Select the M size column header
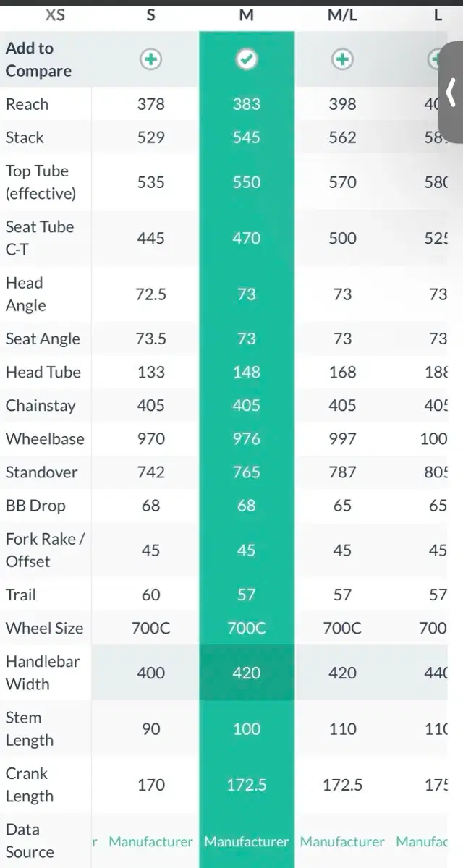The image size is (463, 868). (x=247, y=15)
